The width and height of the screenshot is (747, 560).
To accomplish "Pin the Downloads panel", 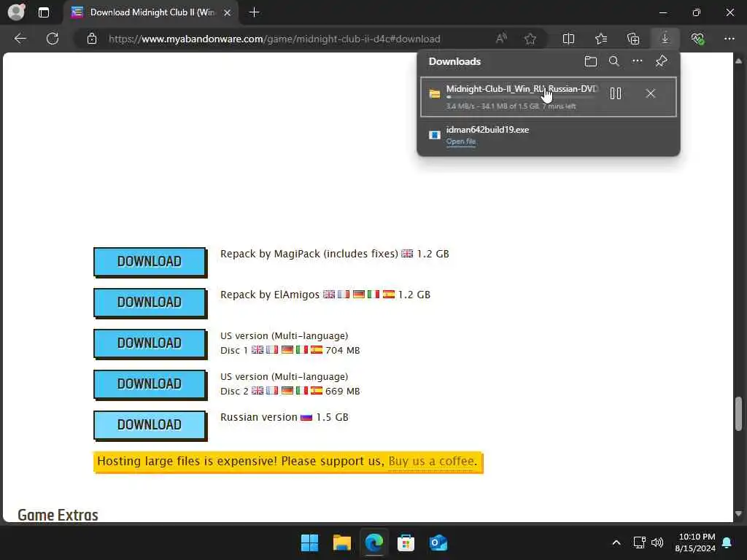I will coord(661,61).
